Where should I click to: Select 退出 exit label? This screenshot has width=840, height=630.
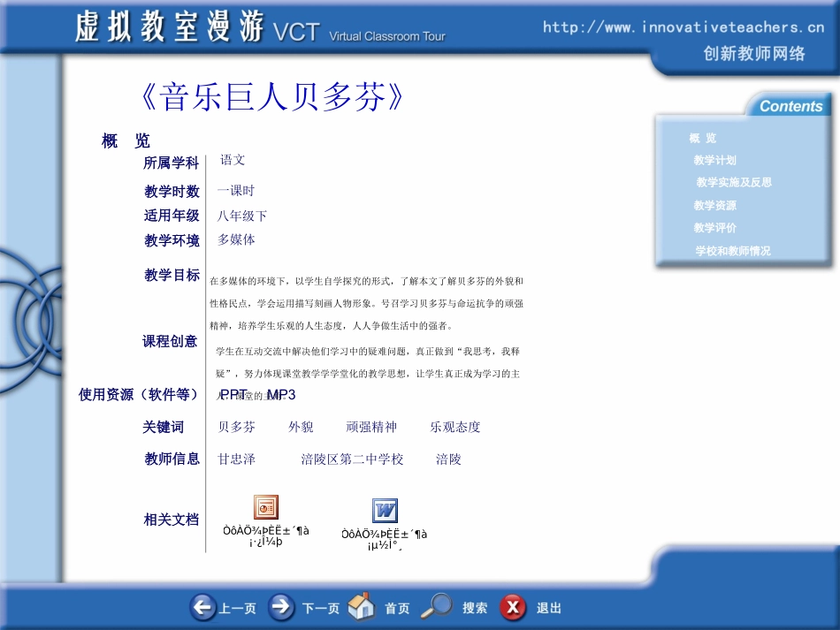(548, 608)
